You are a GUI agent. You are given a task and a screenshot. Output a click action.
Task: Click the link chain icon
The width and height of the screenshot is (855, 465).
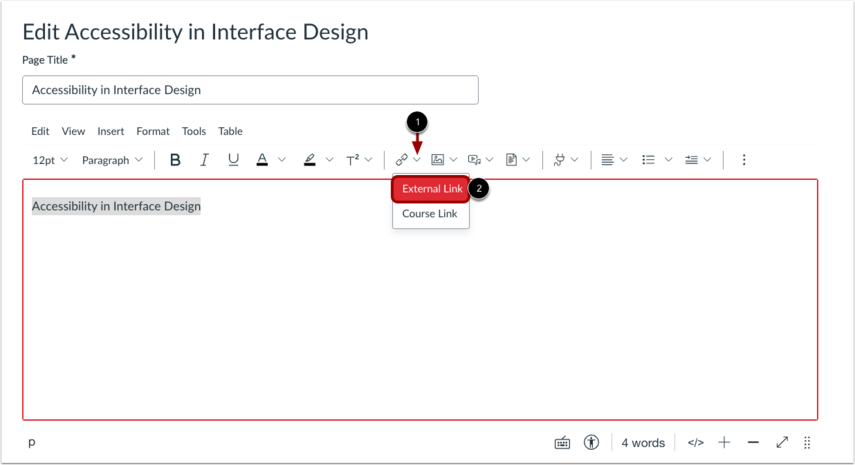[402, 160]
